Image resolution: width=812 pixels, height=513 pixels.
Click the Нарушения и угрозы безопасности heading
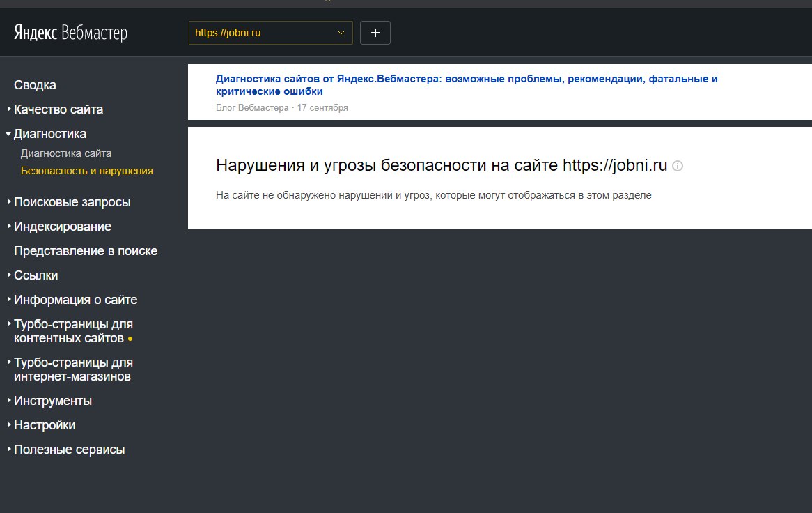pyautogui.click(x=442, y=165)
